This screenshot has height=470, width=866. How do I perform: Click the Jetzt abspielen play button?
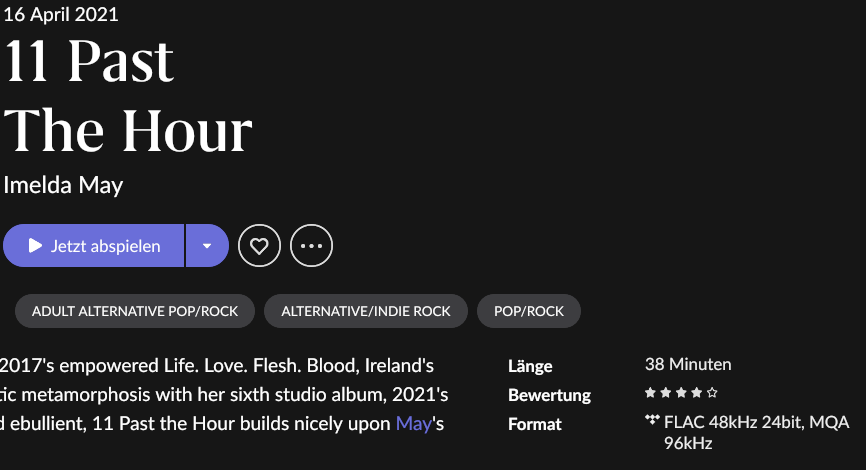click(93, 246)
